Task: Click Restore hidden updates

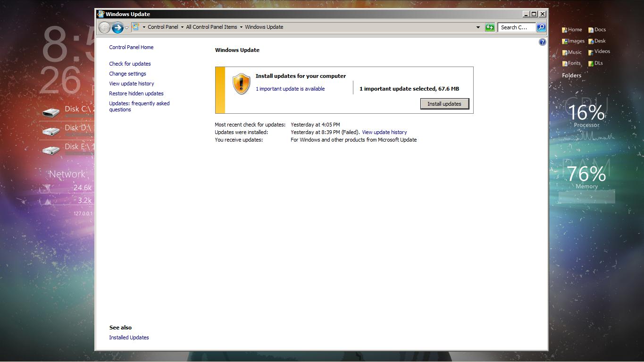Action: pos(136,93)
